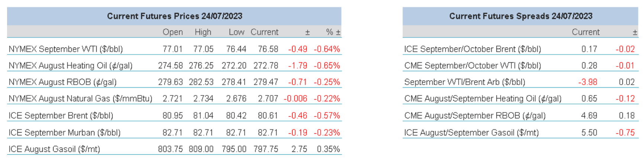Click the Current Futures Prices table title
The image size is (644, 163).
coord(174,16)
